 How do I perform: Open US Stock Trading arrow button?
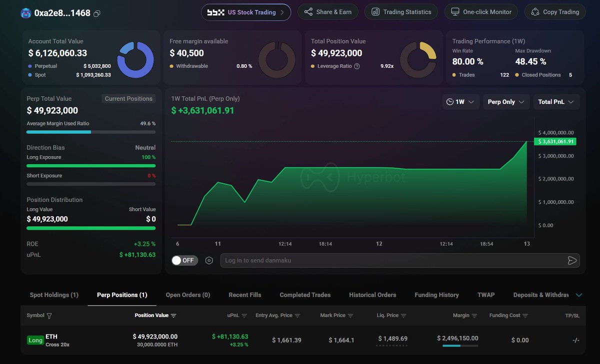[282, 12]
